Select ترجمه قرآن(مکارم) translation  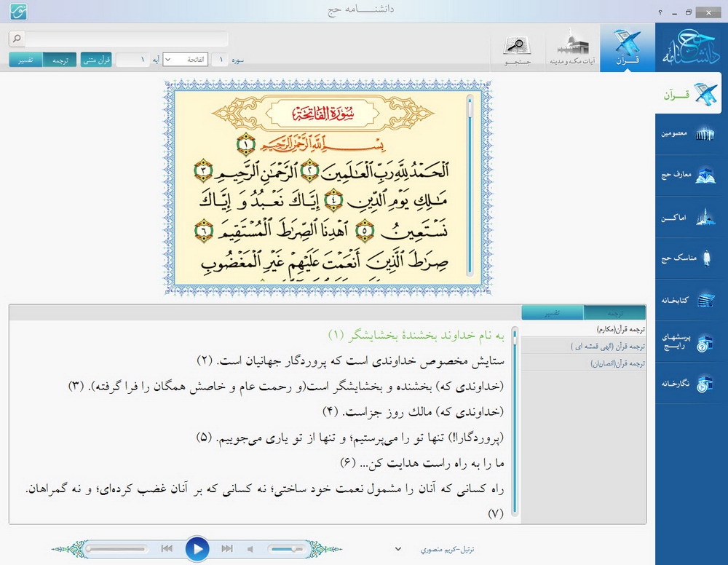[584, 329]
